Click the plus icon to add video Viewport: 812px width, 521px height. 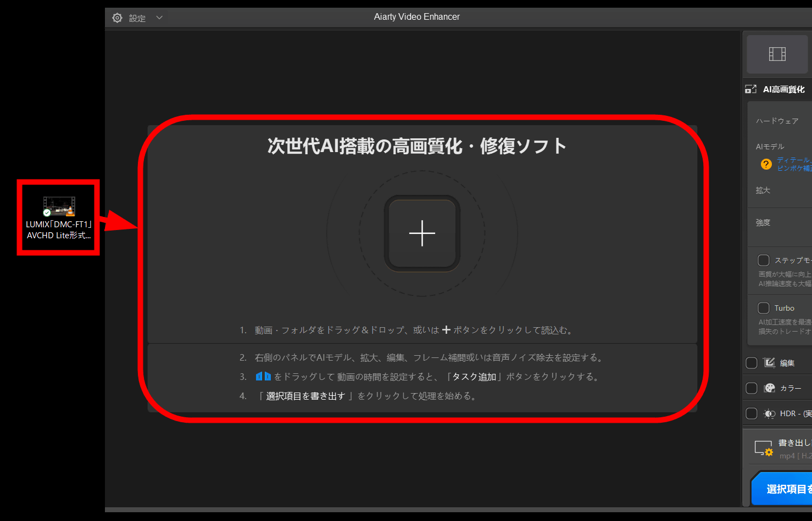tap(422, 233)
